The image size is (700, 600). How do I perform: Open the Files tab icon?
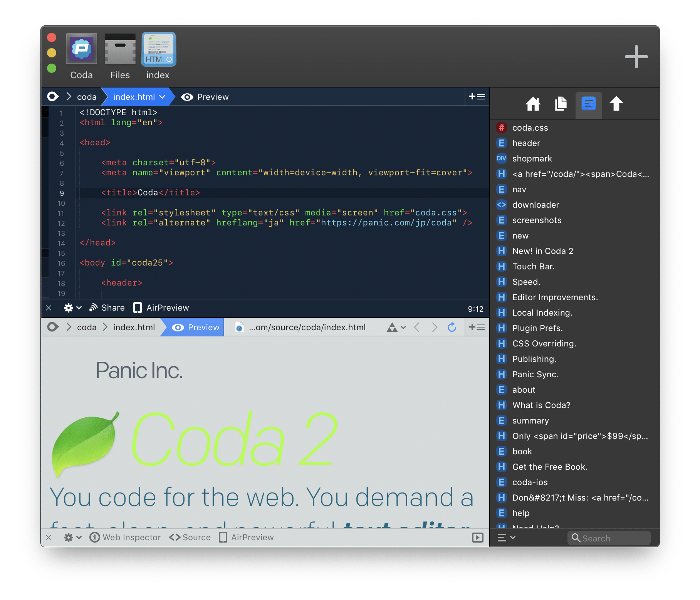(x=120, y=49)
